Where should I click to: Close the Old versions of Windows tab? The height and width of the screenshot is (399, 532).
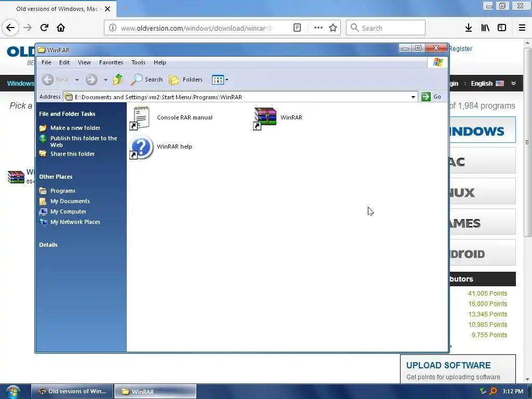pyautogui.click(x=108, y=9)
